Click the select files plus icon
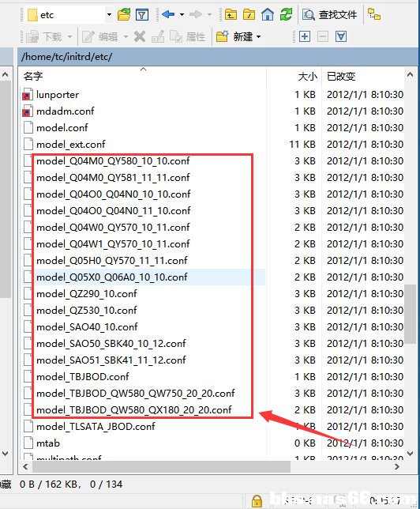Viewport: 420px width, 509px height. 305,36
